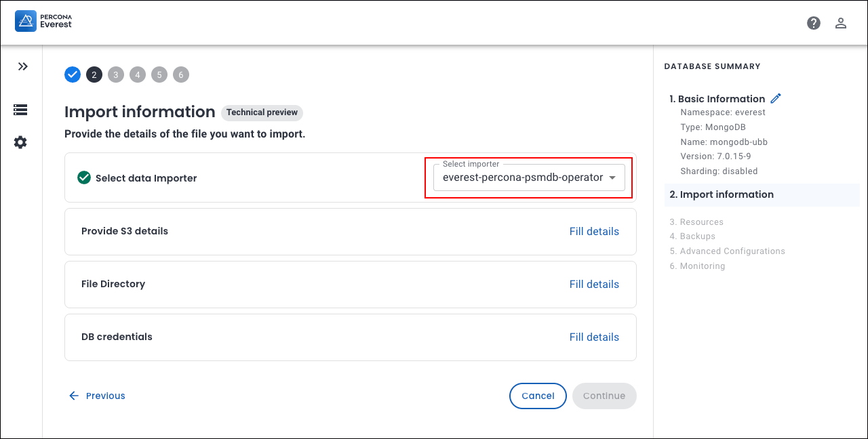Image resolution: width=868 pixels, height=439 pixels.
Task: Fill details for File Directory
Action: click(x=594, y=285)
